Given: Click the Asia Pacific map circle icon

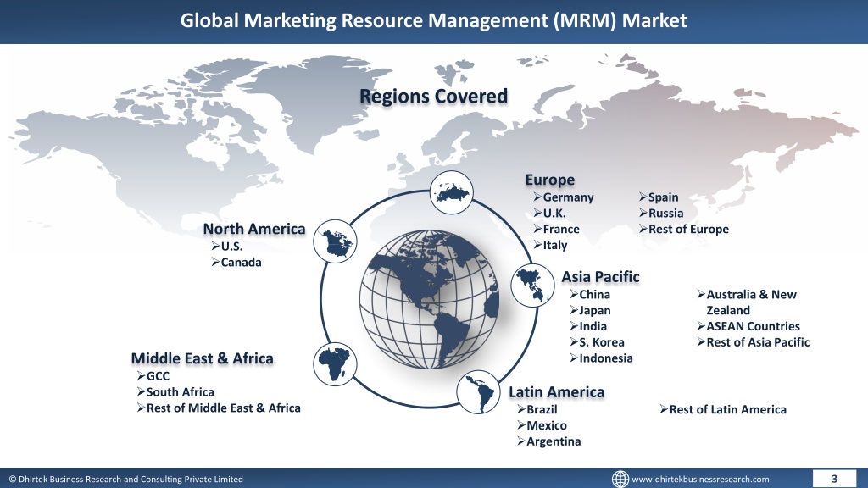Looking at the screenshot, I should pos(532,285).
